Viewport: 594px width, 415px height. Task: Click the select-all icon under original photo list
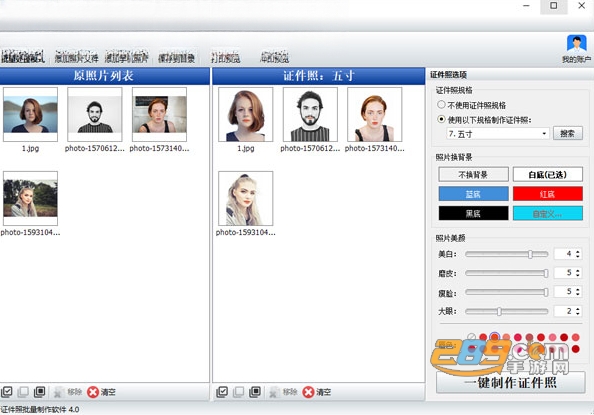point(7,392)
